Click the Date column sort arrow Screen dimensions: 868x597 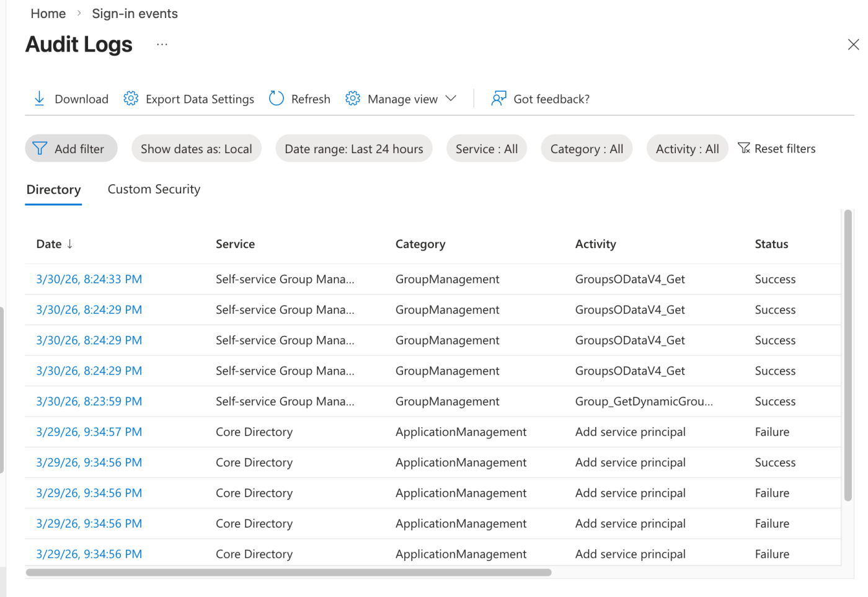70,244
